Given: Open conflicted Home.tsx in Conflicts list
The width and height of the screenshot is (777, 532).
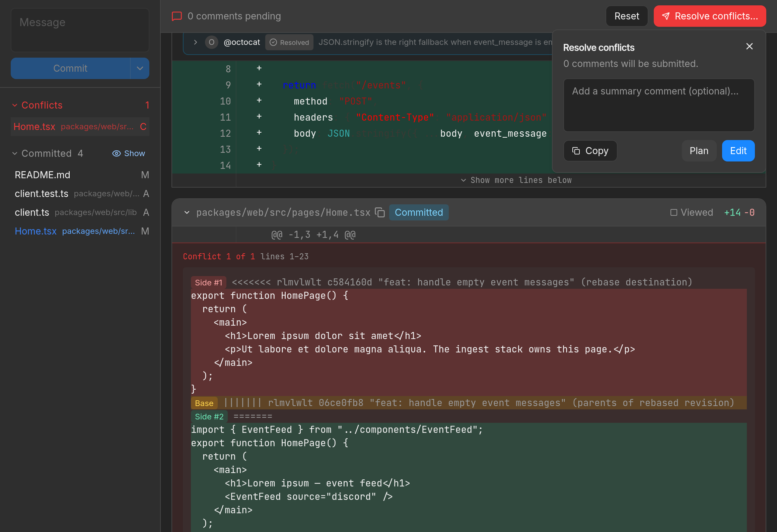Looking at the screenshot, I should (x=80, y=127).
